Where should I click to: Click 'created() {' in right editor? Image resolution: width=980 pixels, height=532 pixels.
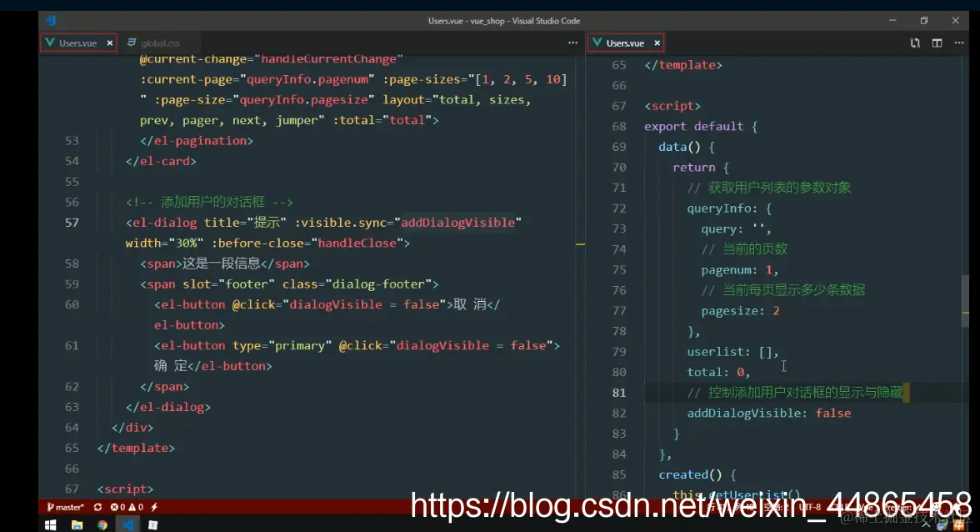[697, 474]
